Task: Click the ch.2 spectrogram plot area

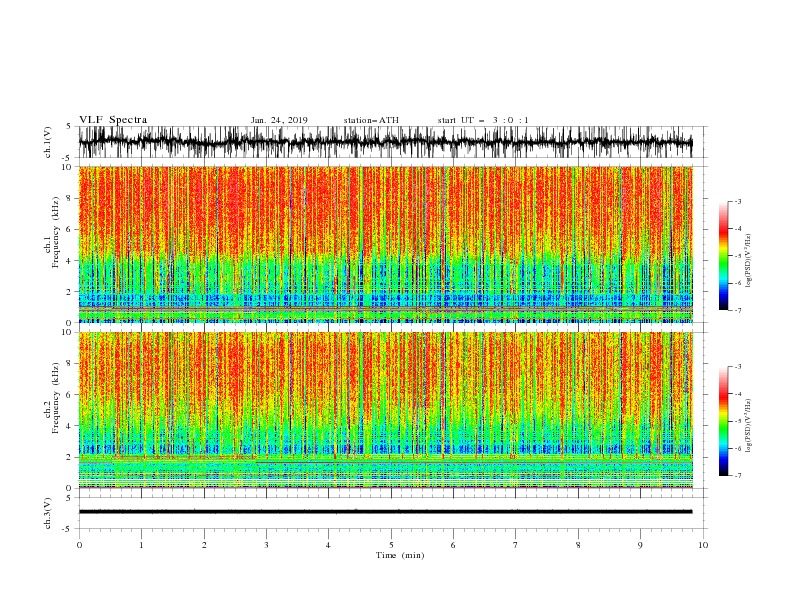Action: click(385, 410)
